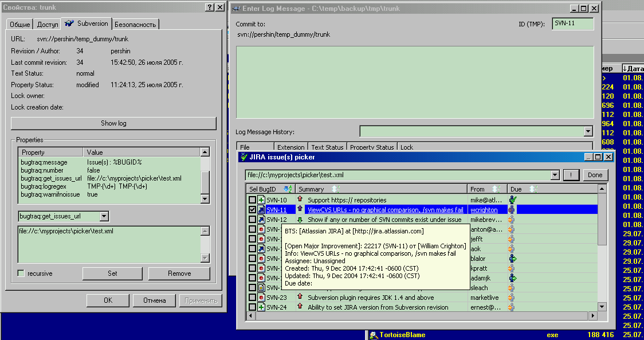Click the Отмена button

tap(155, 300)
